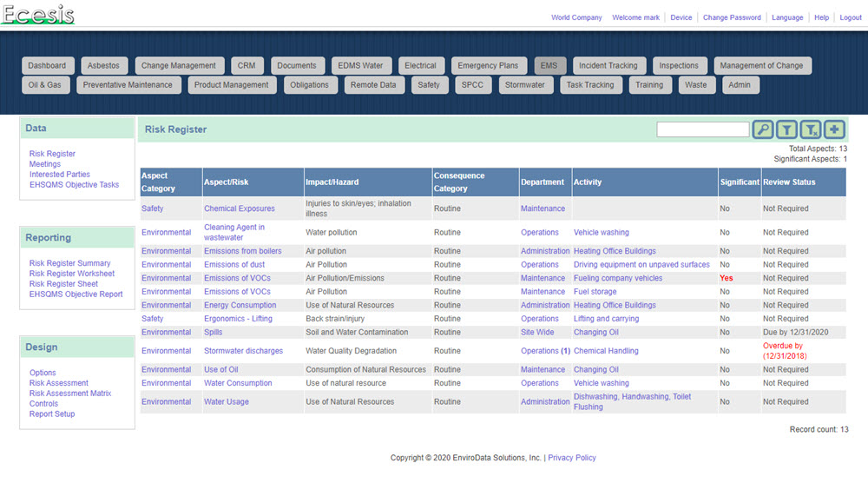Open Interested Parties link

click(x=59, y=174)
